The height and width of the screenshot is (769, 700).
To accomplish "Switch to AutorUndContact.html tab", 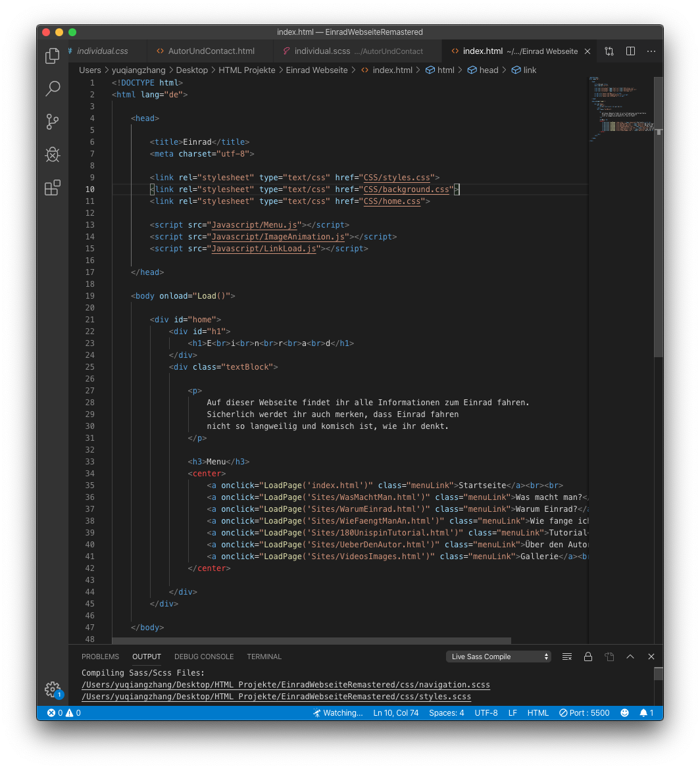I will tap(211, 51).
